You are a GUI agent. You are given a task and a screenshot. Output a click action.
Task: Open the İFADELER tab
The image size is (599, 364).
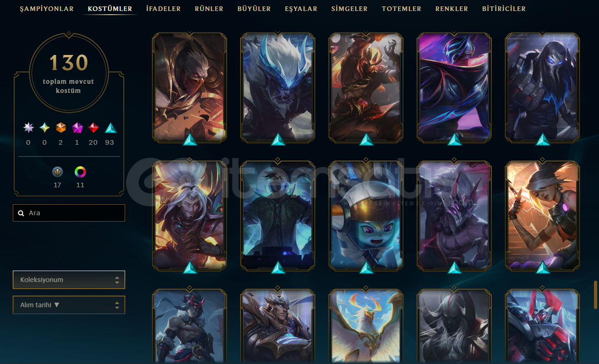click(163, 9)
